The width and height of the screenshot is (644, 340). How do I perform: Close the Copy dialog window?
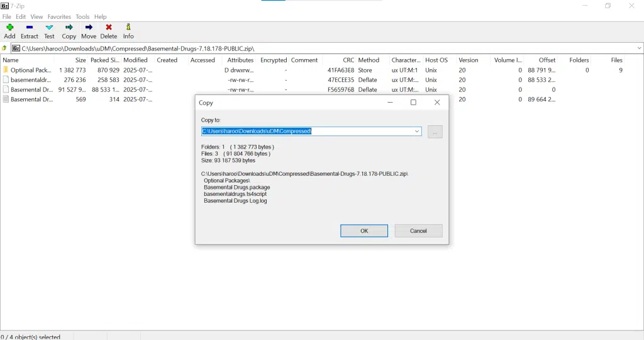pos(437,103)
